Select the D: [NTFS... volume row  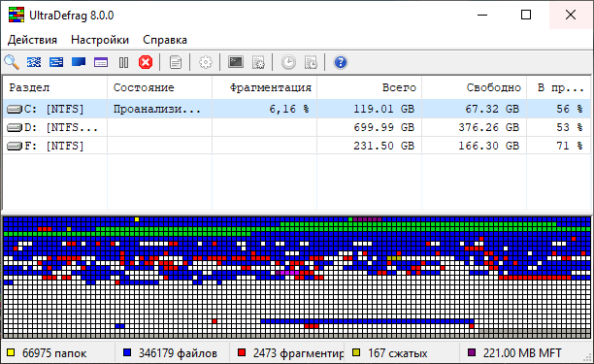tap(297, 127)
